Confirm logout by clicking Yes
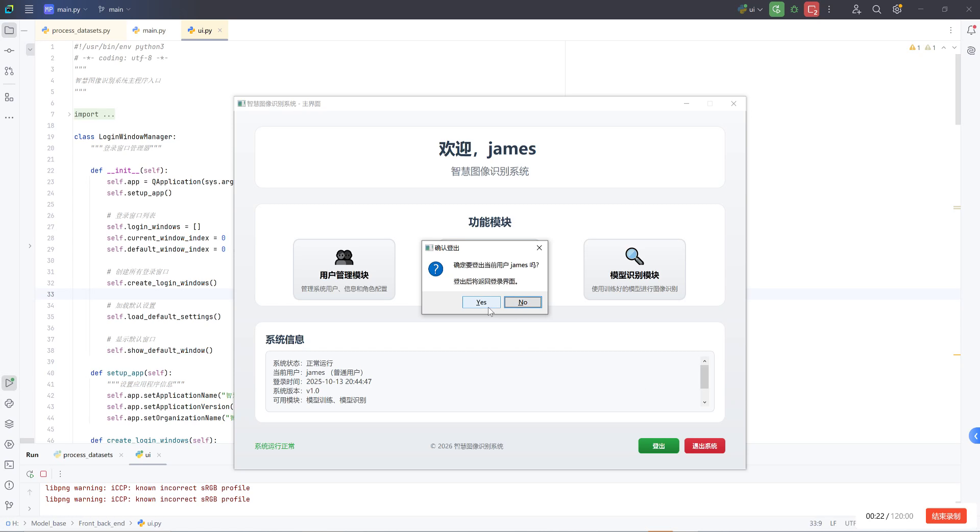 (481, 302)
